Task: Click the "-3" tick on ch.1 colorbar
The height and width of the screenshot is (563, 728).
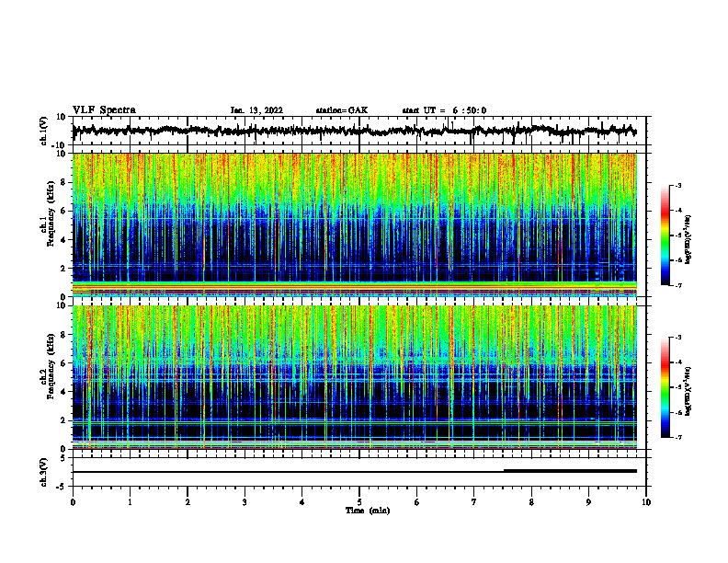Action: click(677, 185)
